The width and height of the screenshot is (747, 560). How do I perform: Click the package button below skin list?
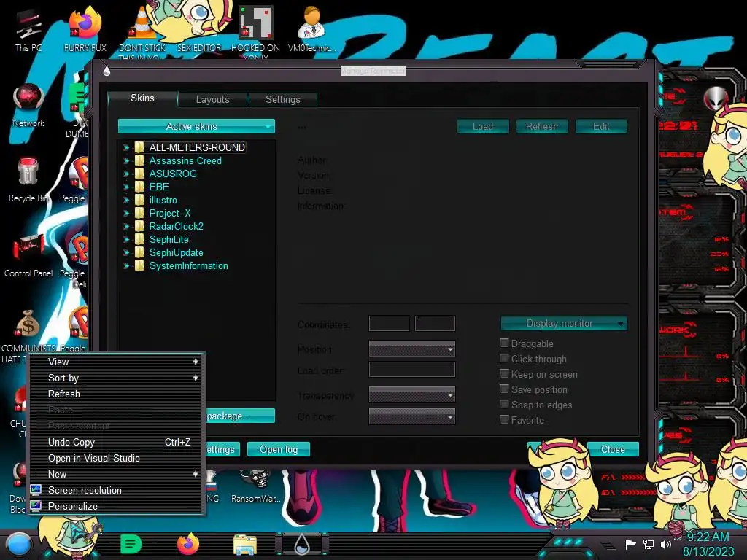[241, 416]
